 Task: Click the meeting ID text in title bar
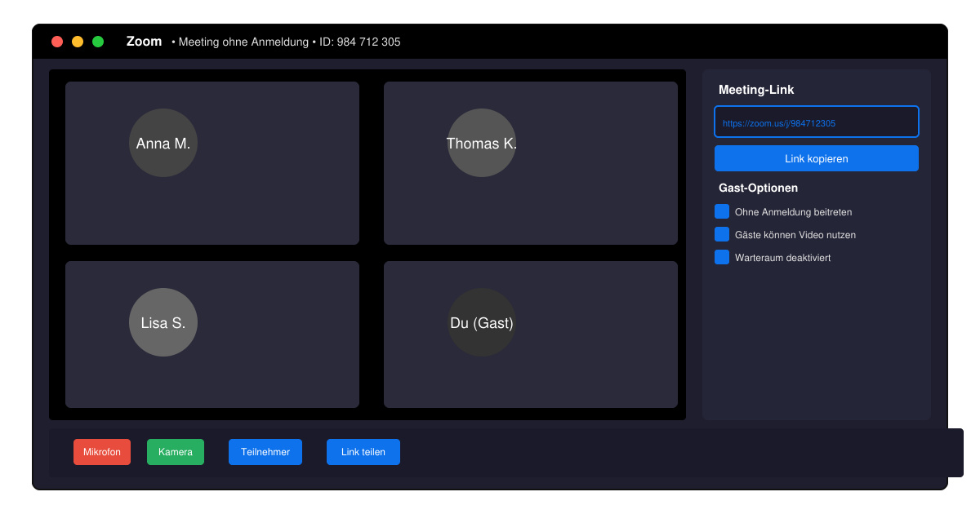(359, 42)
